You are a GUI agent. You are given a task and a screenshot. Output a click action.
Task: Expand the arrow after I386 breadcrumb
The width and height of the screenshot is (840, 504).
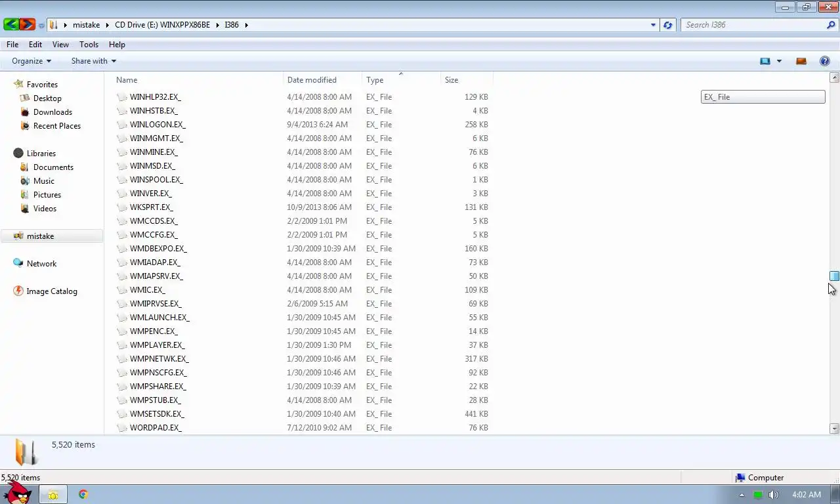(x=247, y=25)
